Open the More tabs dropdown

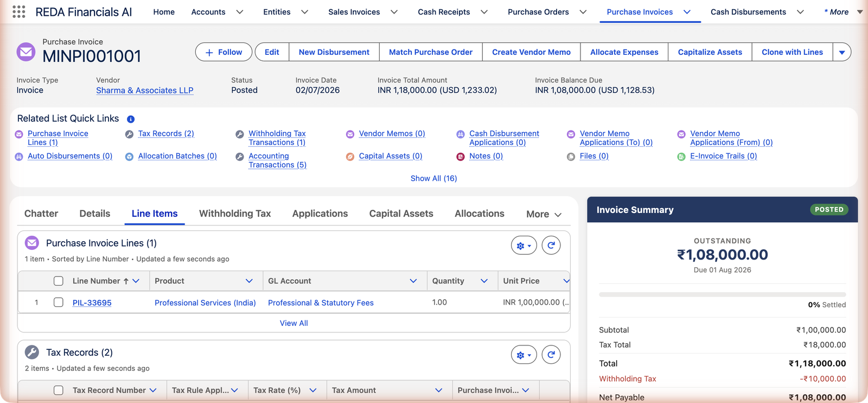544,214
